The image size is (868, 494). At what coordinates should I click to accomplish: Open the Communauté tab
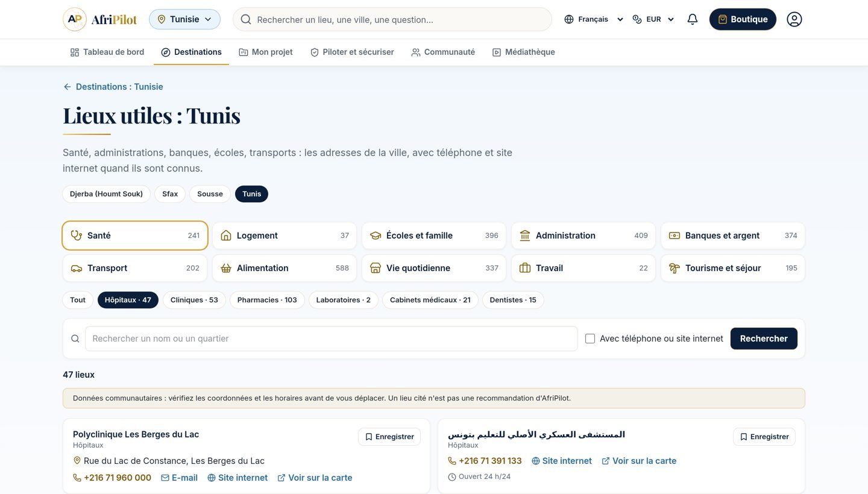(x=443, y=52)
